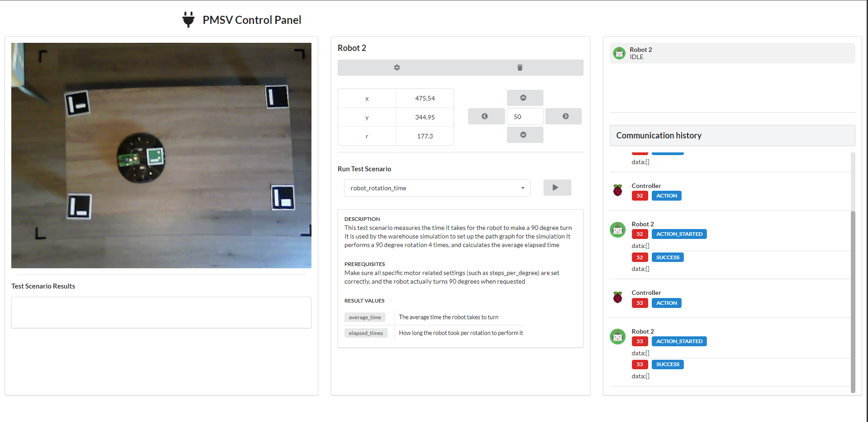Start the selected test scenario with play button
The width and height of the screenshot is (868, 422).
click(557, 187)
